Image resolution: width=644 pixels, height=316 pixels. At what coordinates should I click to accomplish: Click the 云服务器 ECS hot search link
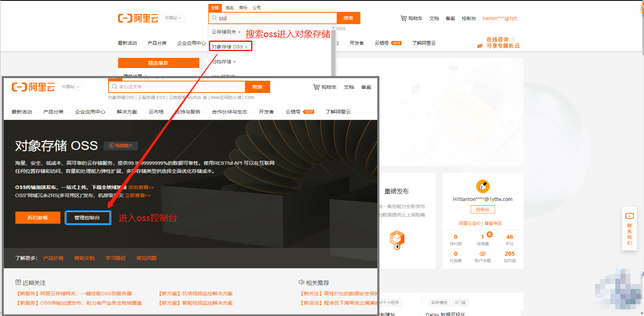(152, 98)
